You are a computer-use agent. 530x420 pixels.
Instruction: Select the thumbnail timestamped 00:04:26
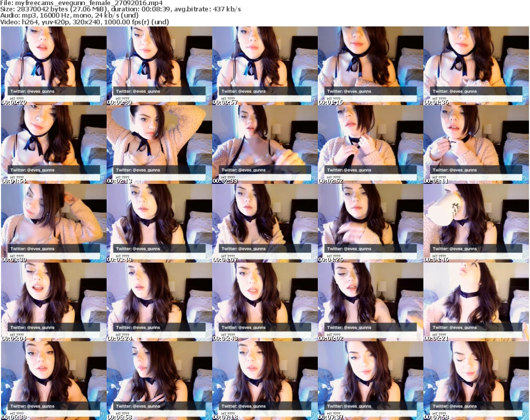coord(371,223)
